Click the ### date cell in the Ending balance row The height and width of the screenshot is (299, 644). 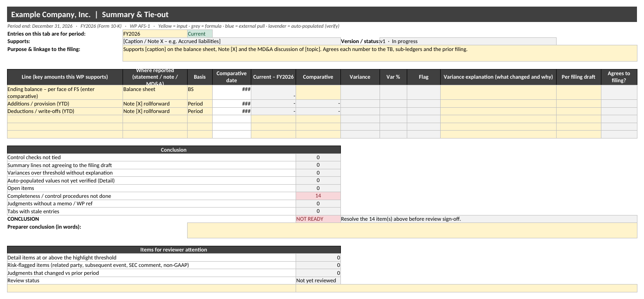(x=232, y=92)
